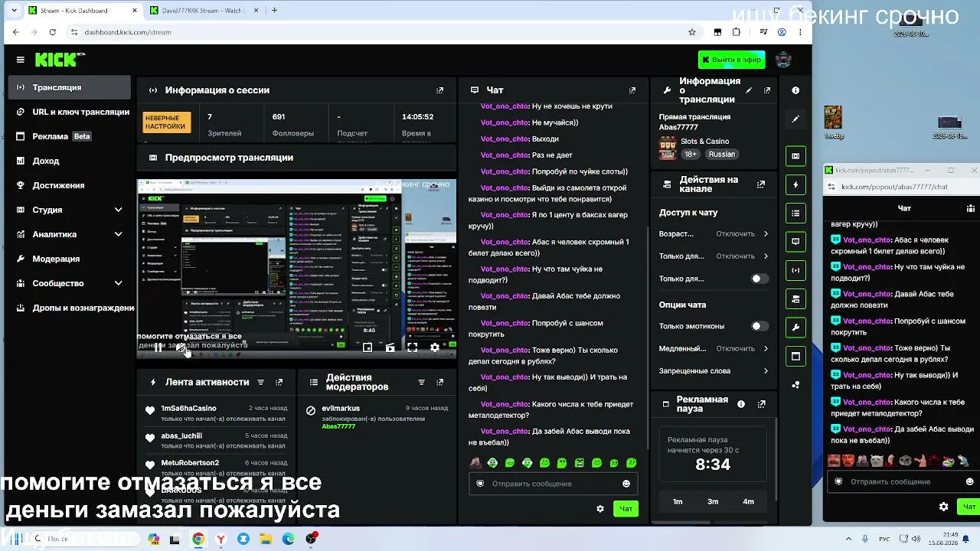Open Дропы и вознаграждения sidebar item
980x551 pixels.
click(x=70, y=308)
